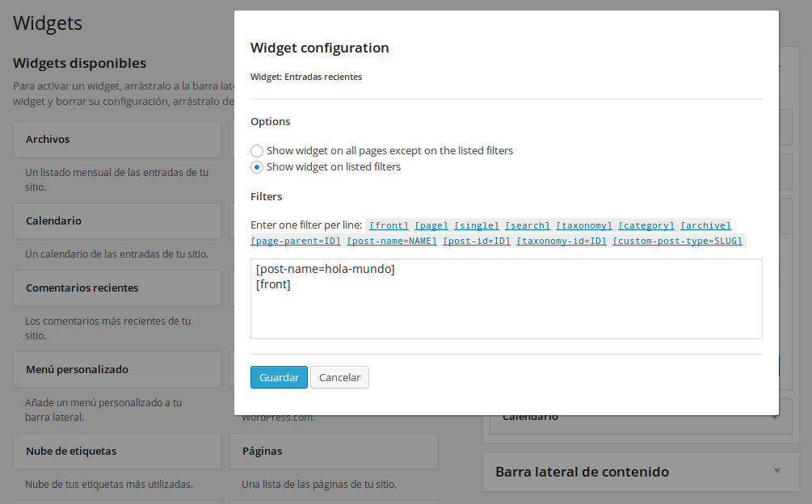Screen dimensions: 812x504
Task: Insert the [front] filter tag
Action: [389, 225]
